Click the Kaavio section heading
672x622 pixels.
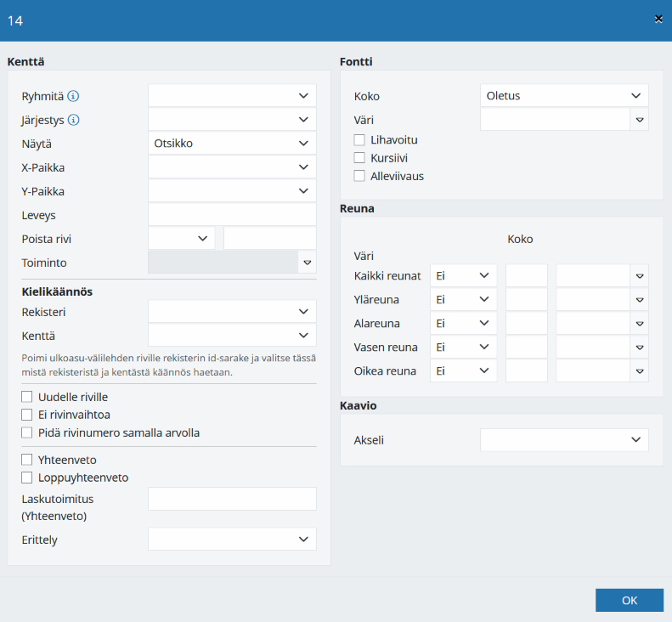359,405
